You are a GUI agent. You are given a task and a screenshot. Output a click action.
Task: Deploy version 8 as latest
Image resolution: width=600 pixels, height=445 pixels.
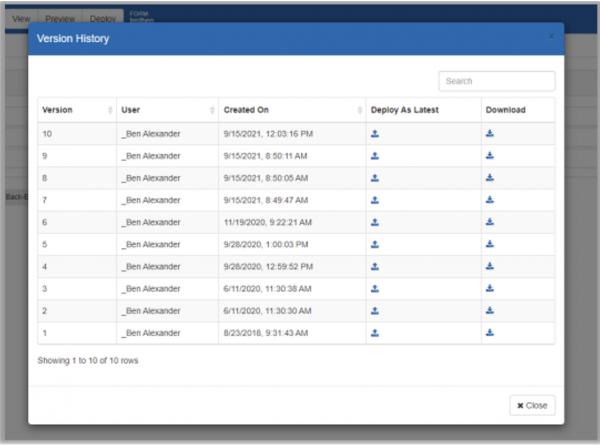click(x=375, y=178)
